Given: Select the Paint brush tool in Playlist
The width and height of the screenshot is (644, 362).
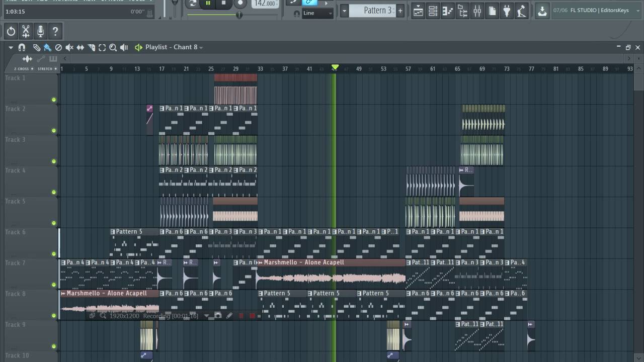Looking at the screenshot, I should pos(47,47).
